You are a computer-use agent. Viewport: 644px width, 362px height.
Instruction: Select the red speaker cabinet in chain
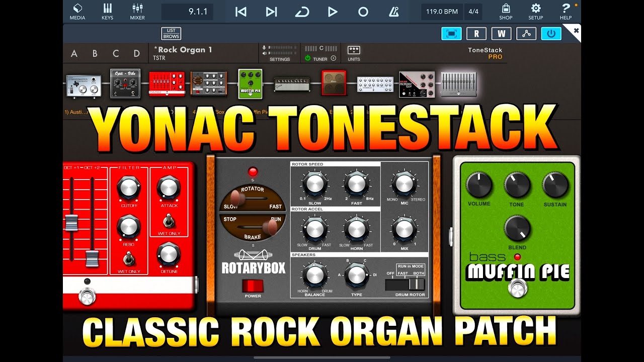334,83
